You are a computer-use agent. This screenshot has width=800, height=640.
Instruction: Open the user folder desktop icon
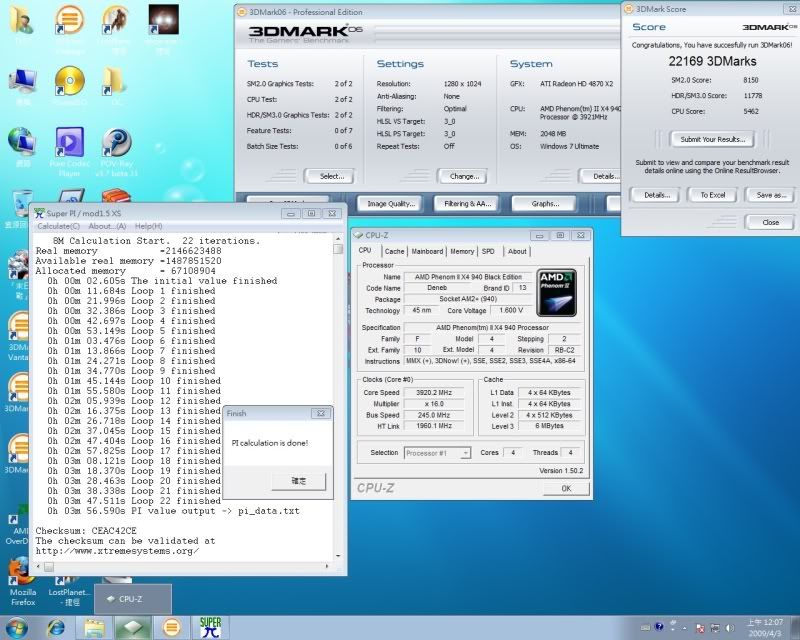click(x=21, y=20)
